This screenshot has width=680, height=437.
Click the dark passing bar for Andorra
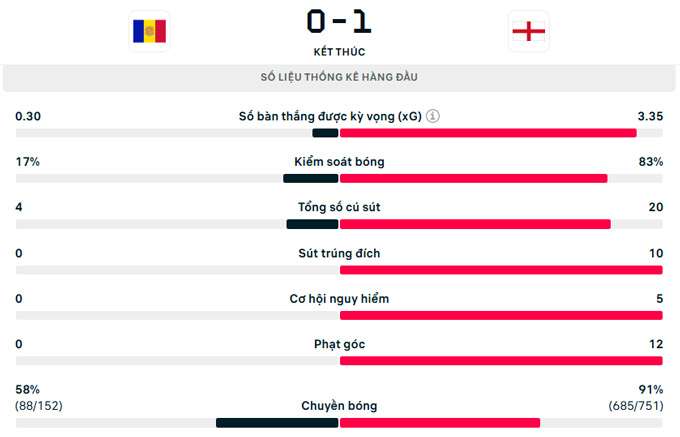277,423
